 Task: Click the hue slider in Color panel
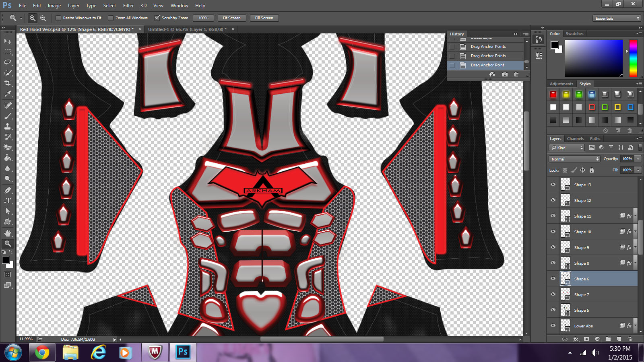[x=633, y=58]
